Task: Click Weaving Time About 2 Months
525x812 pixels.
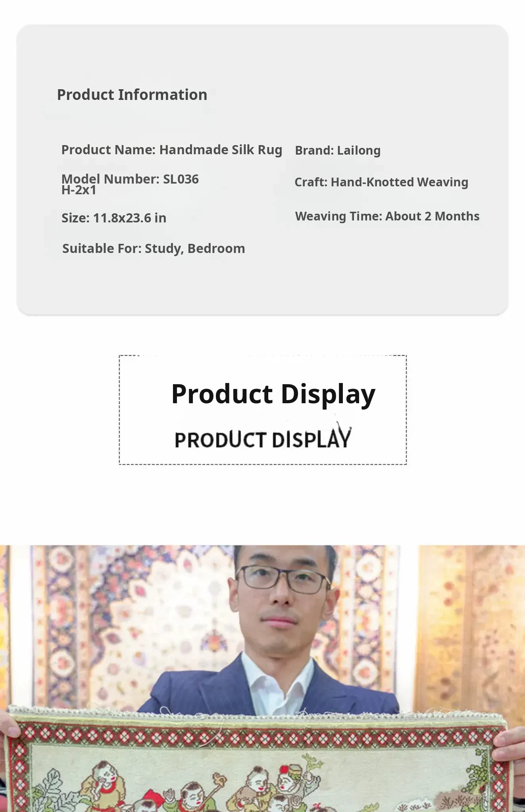Action: click(x=387, y=216)
